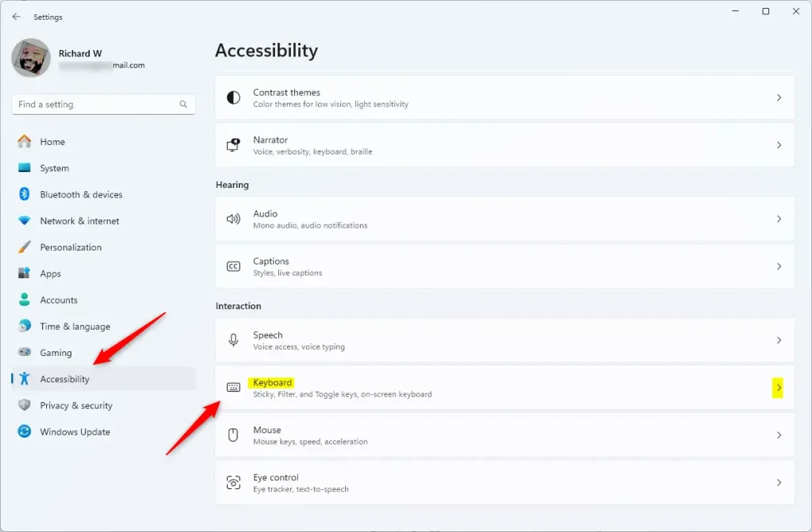Viewport: 812px width, 532px height.
Task: Click the Mouse icon
Action: coord(233,435)
